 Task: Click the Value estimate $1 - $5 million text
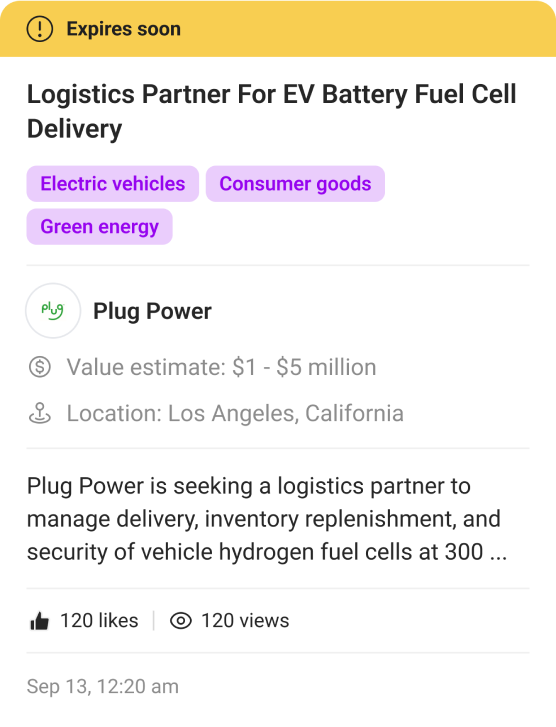(221, 367)
